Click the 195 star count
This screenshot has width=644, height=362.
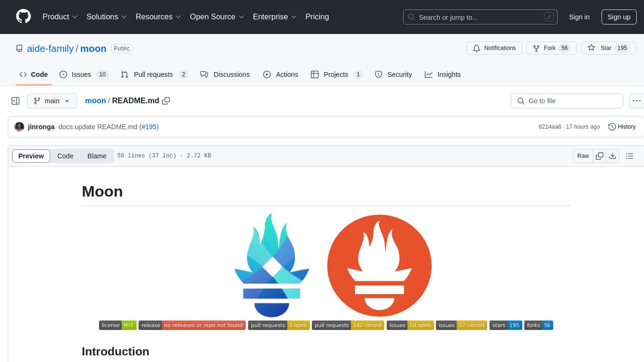pyautogui.click(x=622, y=48)
